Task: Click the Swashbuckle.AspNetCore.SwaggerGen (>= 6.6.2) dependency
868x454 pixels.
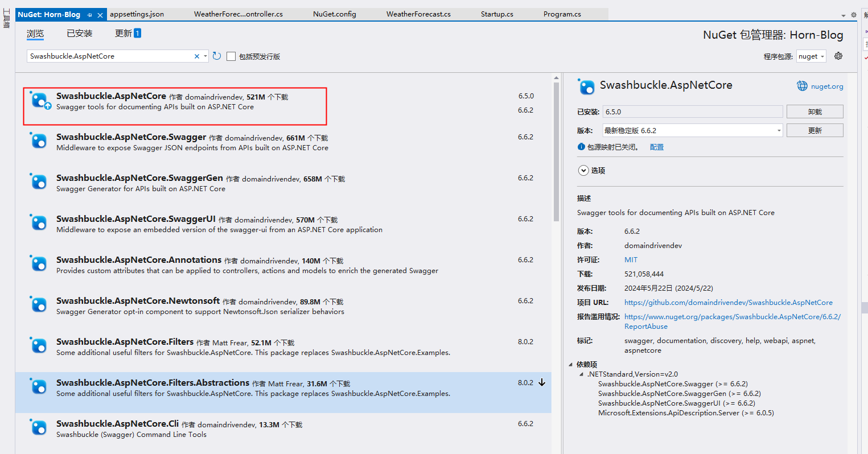Action: pyautogui.click(x=680, y=394)
